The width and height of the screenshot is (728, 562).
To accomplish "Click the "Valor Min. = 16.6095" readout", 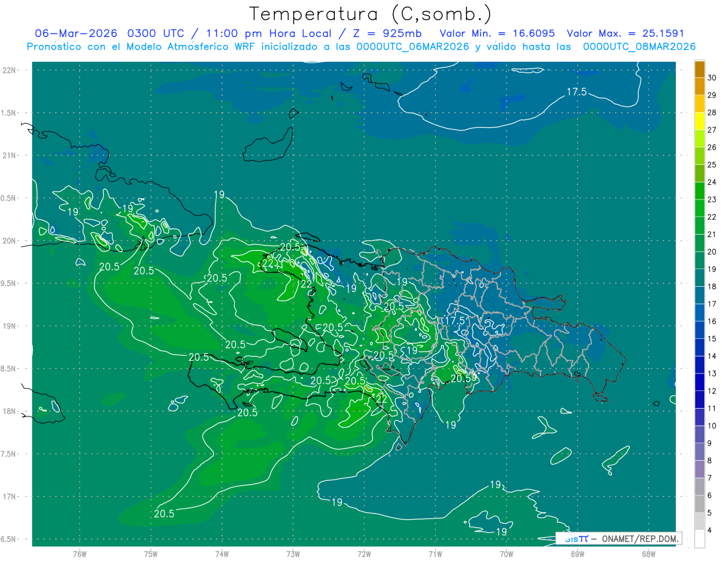I will point(497,33).
